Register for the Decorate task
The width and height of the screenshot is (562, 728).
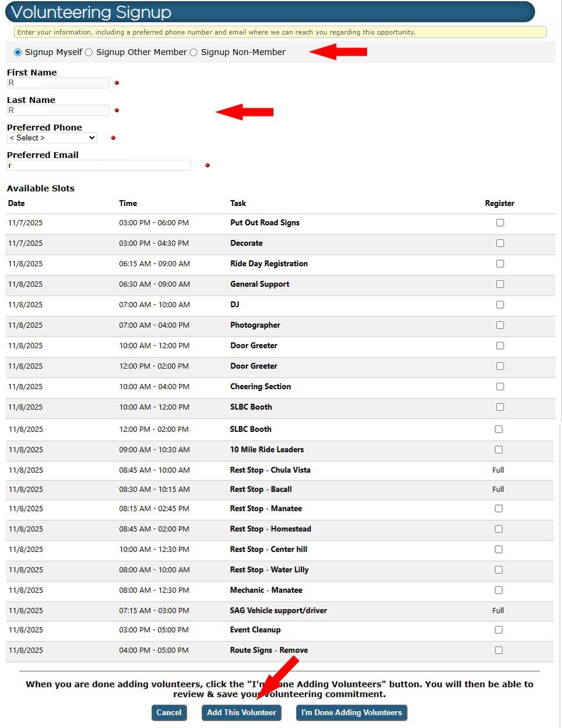tap(500, 243)
